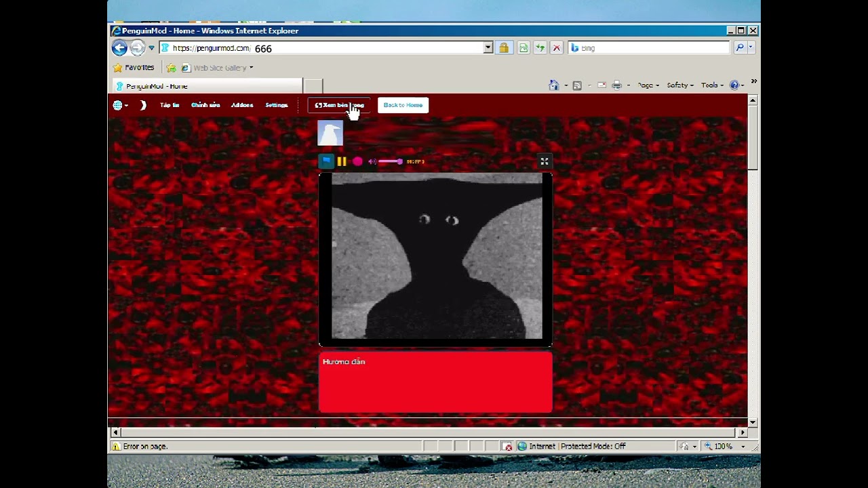Viewport: 868px width, 488px height.
Task: Click the search magnifier button
Action: pyautogui.click(x=740, y=48)
